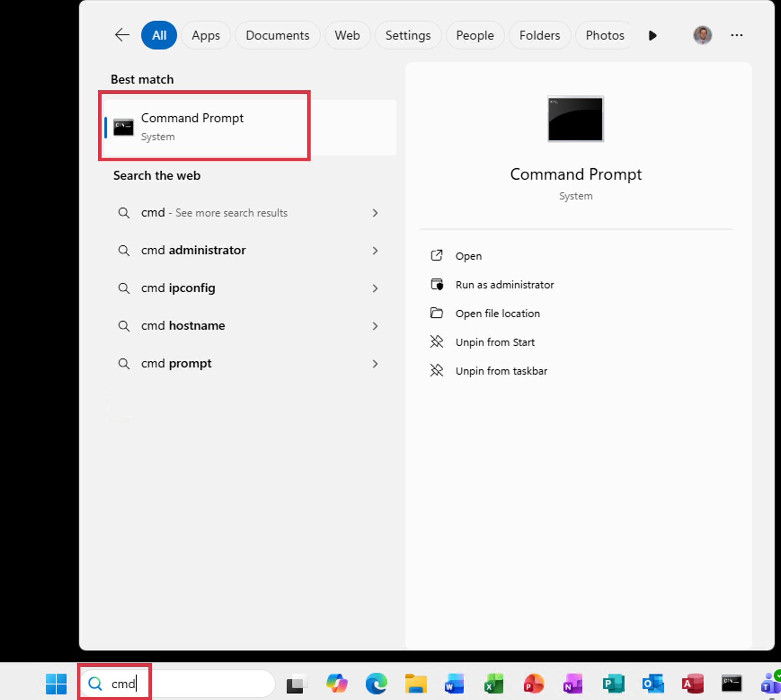Expand the cmd administrator suggestion

point(376,250)
